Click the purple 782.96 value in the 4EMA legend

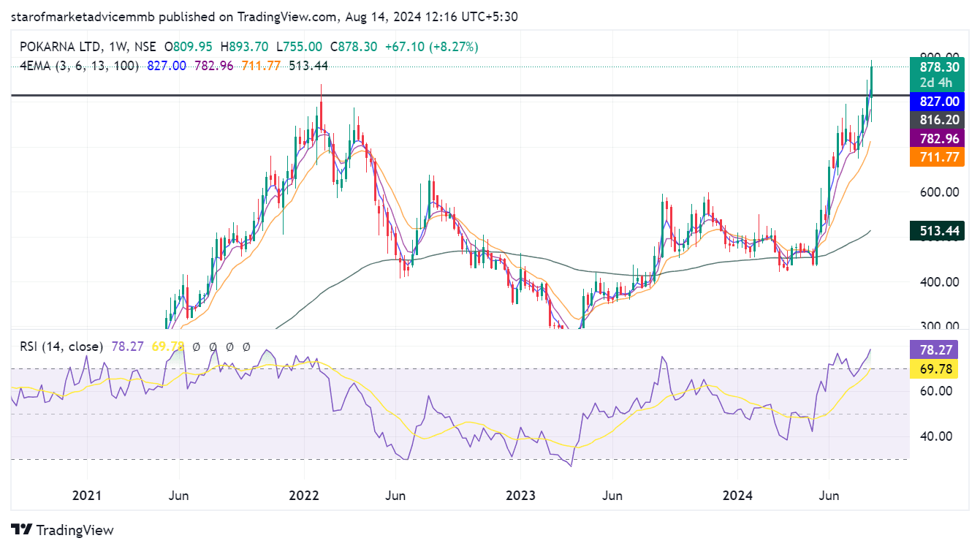pyautogui.click(x=213, y=66)
